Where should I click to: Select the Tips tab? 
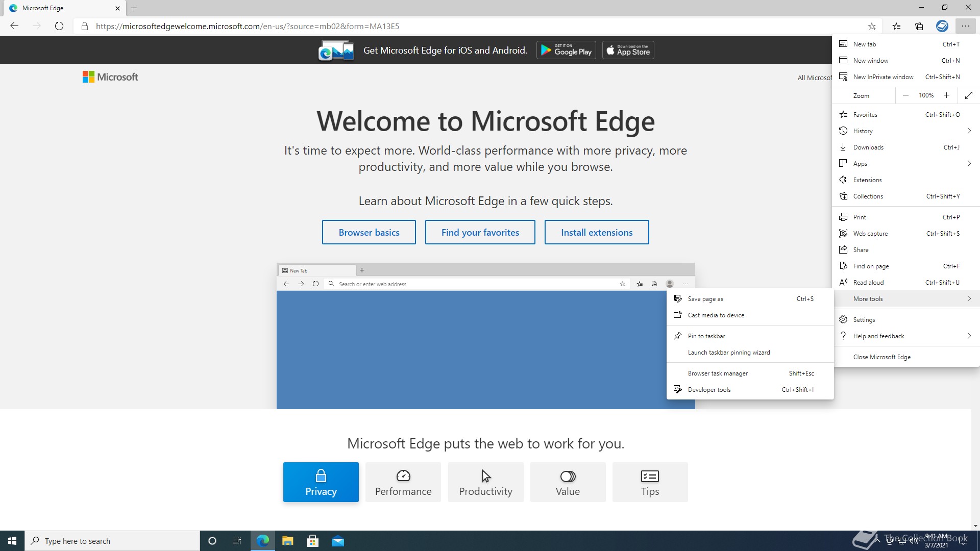650,482
